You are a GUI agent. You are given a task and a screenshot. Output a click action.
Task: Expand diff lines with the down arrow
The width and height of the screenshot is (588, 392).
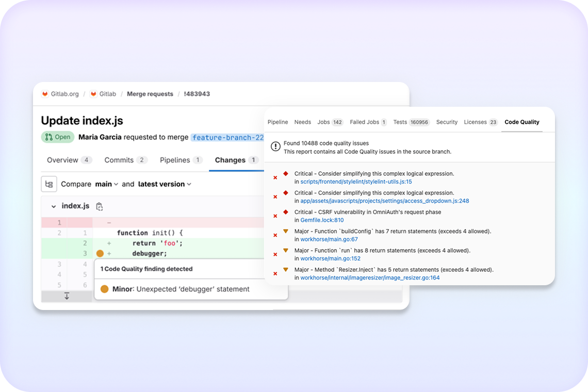point(67,296)
